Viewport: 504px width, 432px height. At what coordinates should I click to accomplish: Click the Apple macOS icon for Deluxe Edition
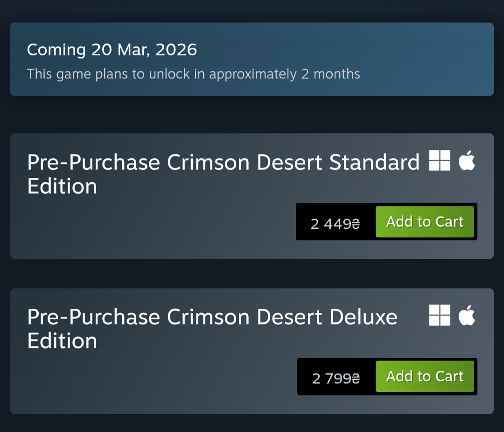click(467, 315)
